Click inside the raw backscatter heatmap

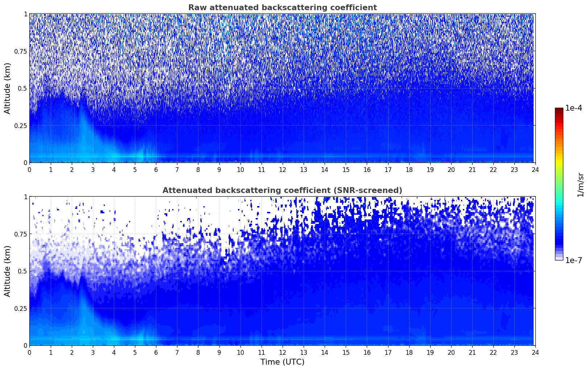tap(282, 88)
